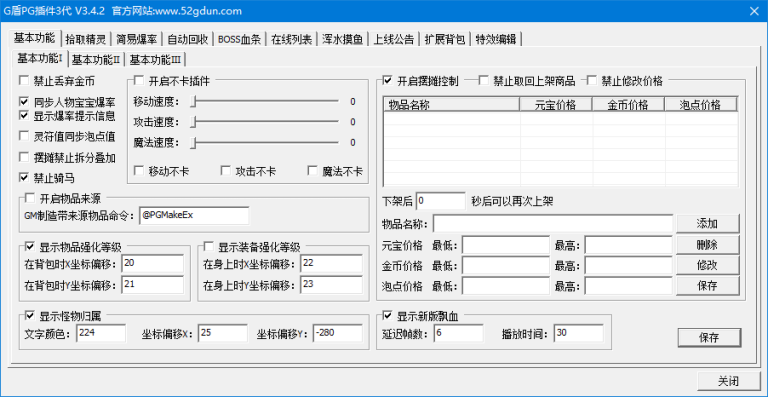Image resolution: width=768 pixels, height=397 pixels.
Task: Open the 上线公告 tab
Action: tap(394, 40)
